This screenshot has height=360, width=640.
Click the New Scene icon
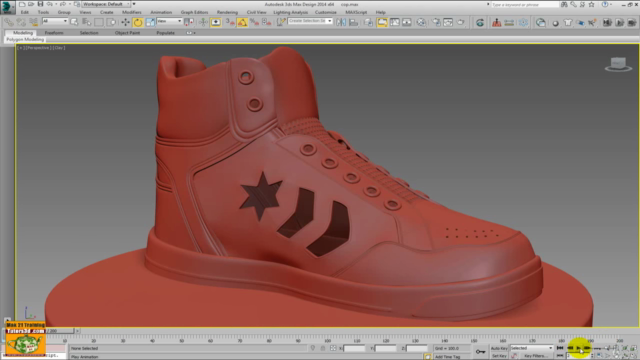pos(22,4)
